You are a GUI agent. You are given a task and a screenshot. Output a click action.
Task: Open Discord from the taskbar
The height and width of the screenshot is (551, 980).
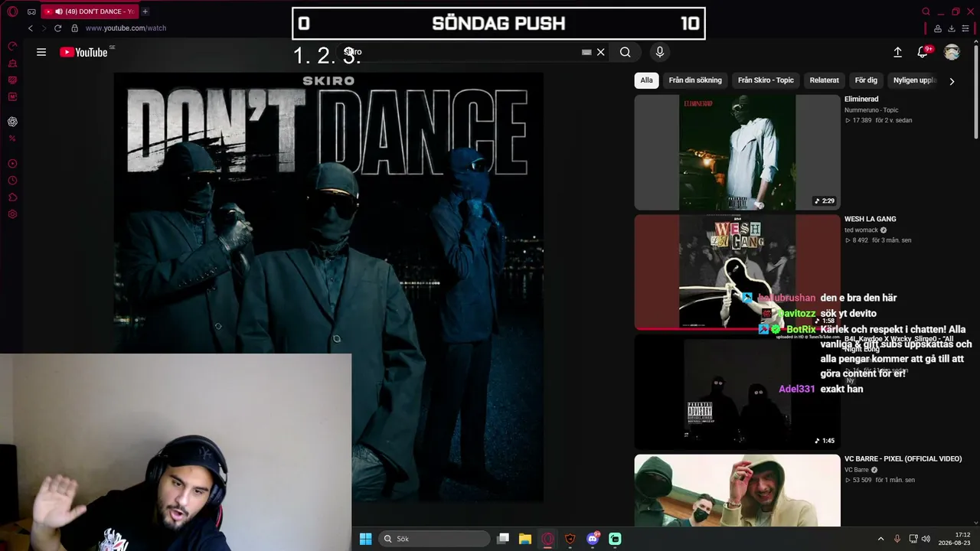[x=593, y=539]
